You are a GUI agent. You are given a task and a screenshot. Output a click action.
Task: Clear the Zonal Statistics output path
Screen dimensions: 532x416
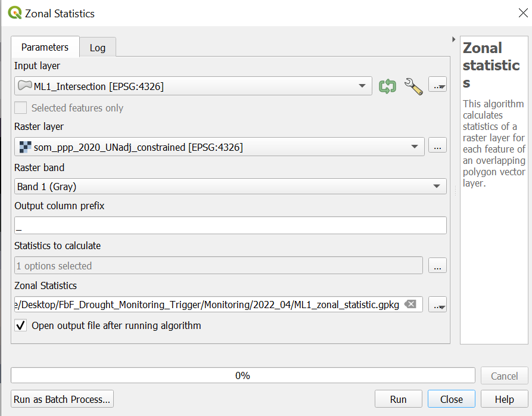[x=410, y=305]
